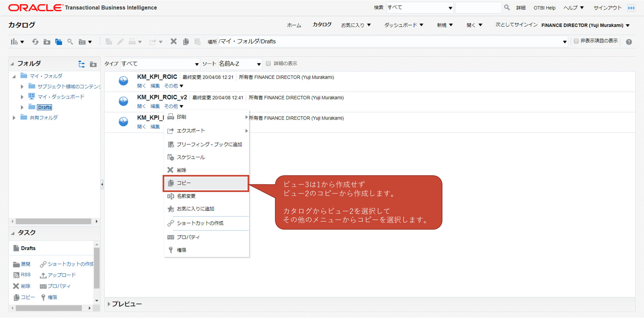Select ショートカットの作成 in context menu

tap(206, 223)
